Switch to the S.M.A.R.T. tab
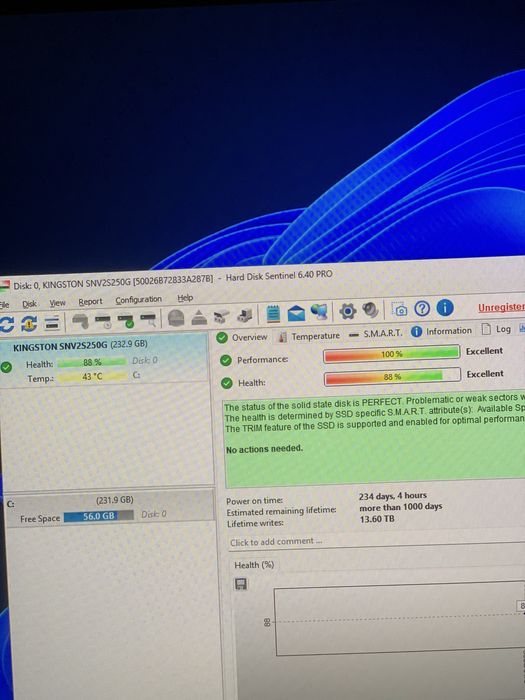This screenshot has width=525, height=700. tap(376, 333)
